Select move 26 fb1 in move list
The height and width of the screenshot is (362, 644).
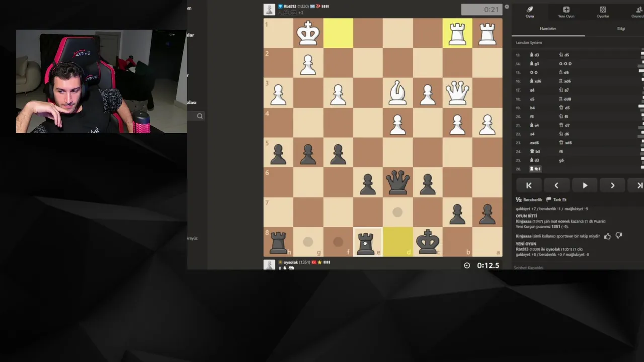pyautogui.click(x=535, y=169)
